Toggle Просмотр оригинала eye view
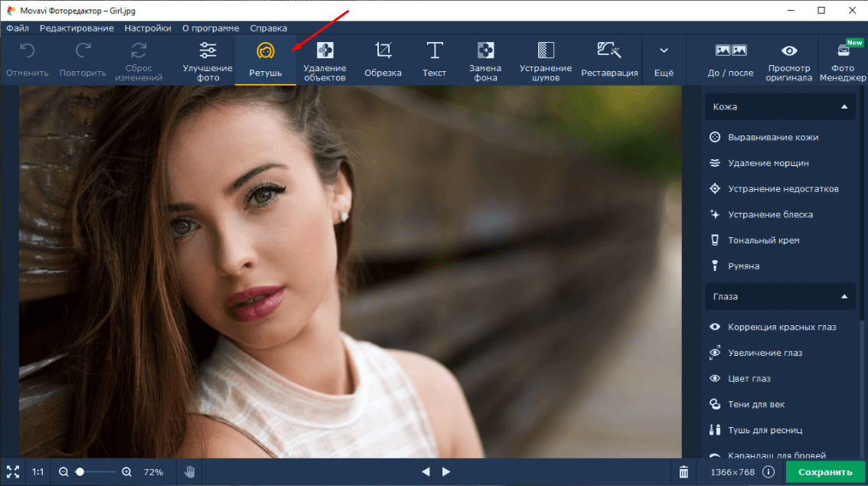The width and height of the screenshot is (868, 486). 789,61
